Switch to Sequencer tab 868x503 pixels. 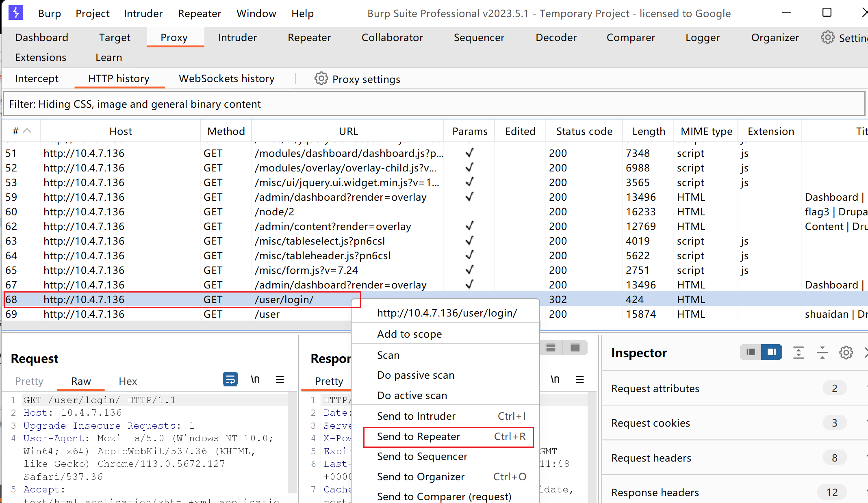(x=479, y=37)
